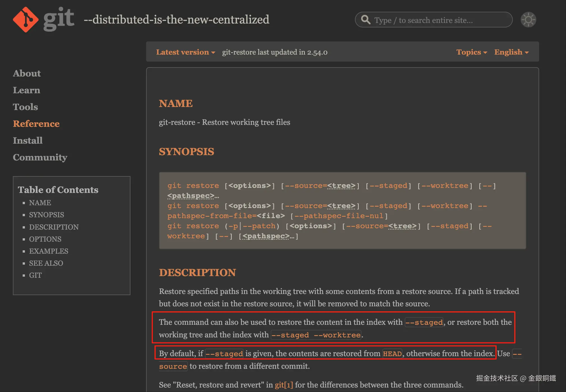Click the orange Git diamond logo

coord(26,20)
